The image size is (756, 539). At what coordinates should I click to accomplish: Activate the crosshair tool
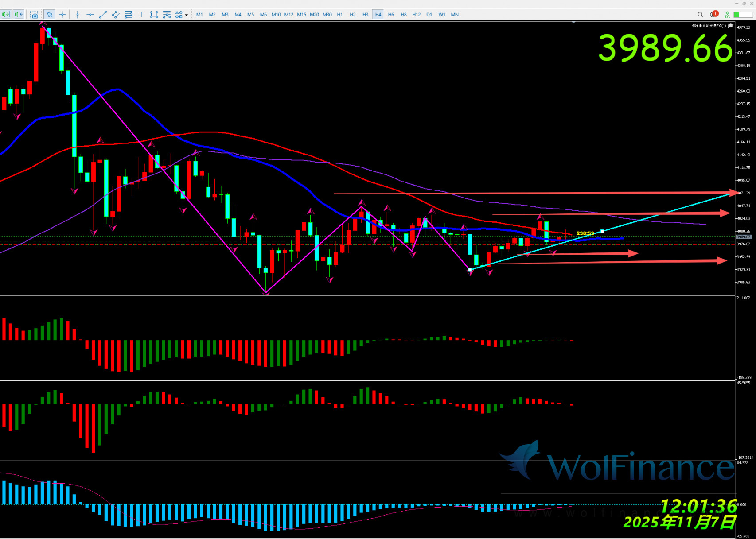62,15
